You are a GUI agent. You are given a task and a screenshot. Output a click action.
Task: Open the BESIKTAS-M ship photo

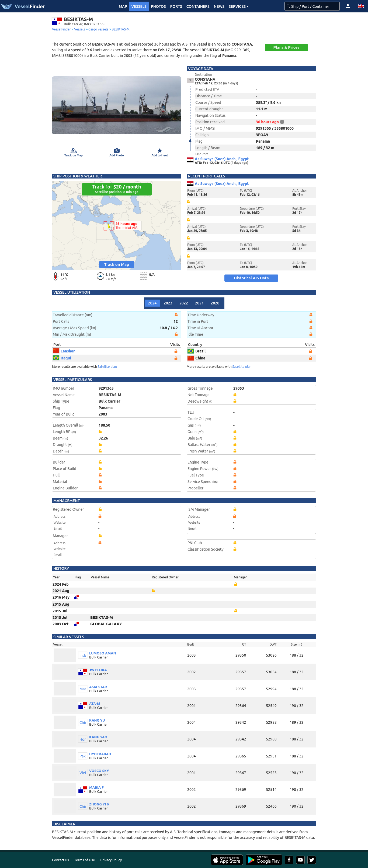(116, 105)
